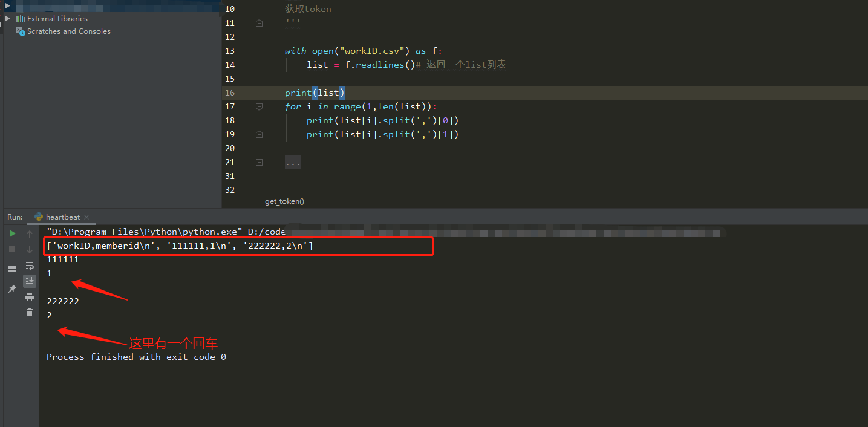Go up the stack trace arrow
This screenshot has height=427, width=868.
point(30,233)
